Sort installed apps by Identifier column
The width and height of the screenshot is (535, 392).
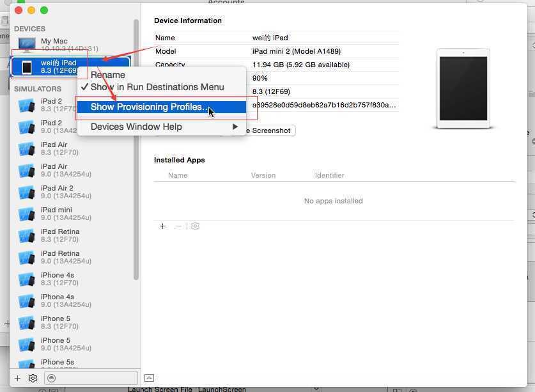pyautogui.click(x=329, y=175)
